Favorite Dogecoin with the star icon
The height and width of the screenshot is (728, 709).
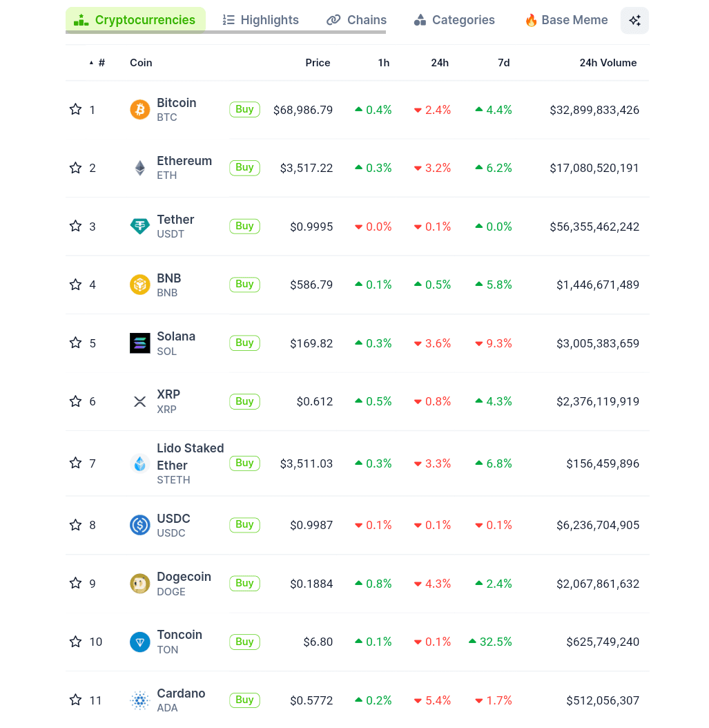tap(76, 584)
